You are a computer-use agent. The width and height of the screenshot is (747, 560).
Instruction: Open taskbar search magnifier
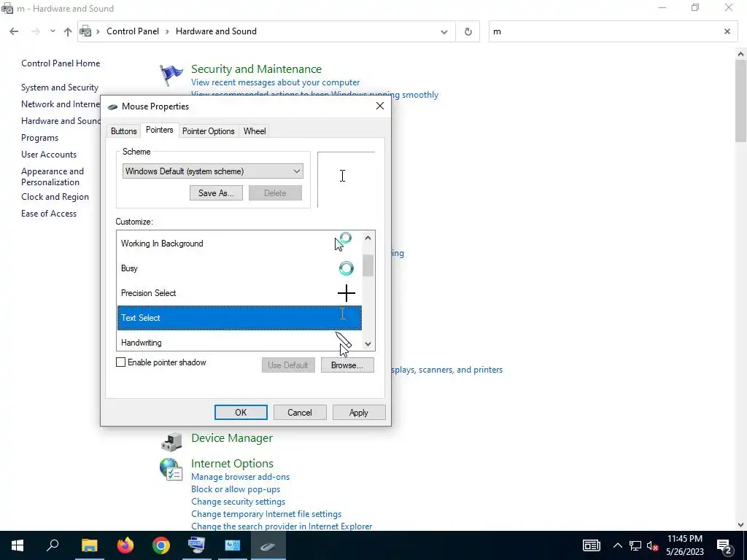[x=53, y=545]
